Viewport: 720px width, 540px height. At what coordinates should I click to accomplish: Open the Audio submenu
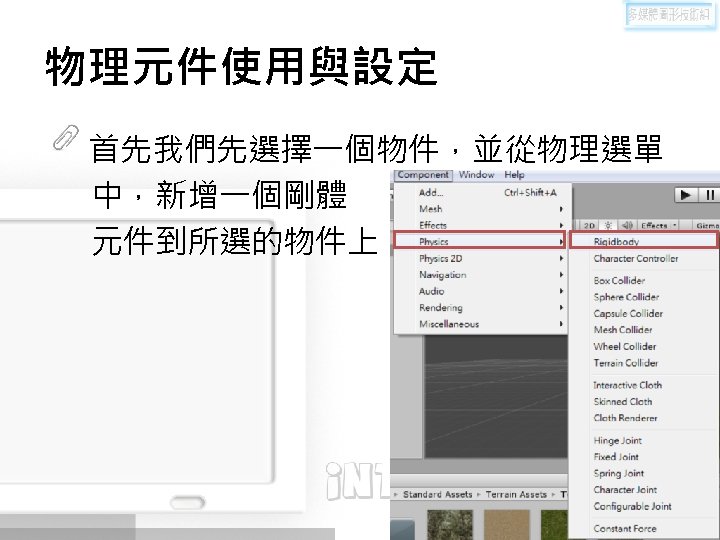tap(481, 291)
